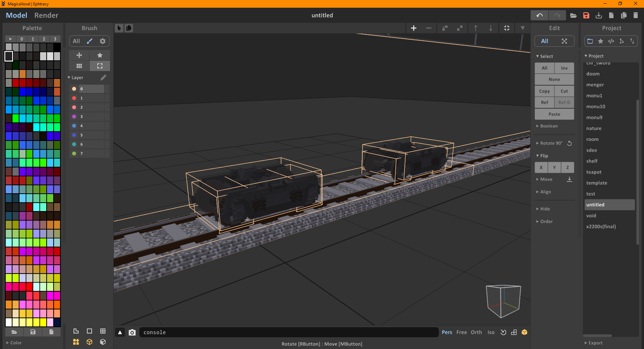Select the paint brush mode icon
644x349 pixels.
[90, 41]
